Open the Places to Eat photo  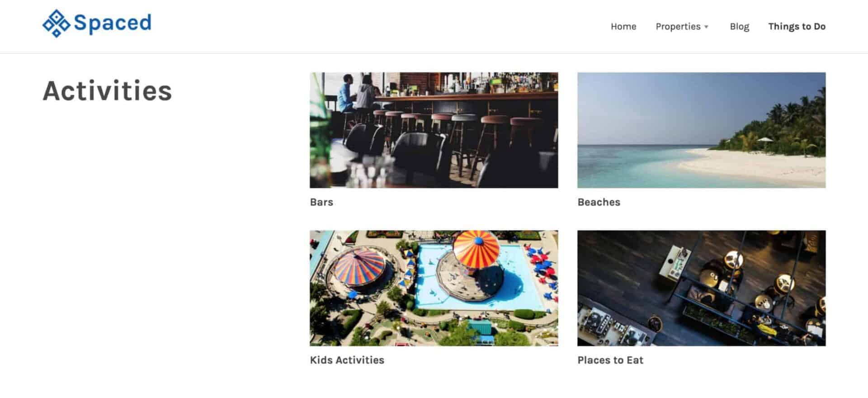pyautogui.click(x=701, y=288)
